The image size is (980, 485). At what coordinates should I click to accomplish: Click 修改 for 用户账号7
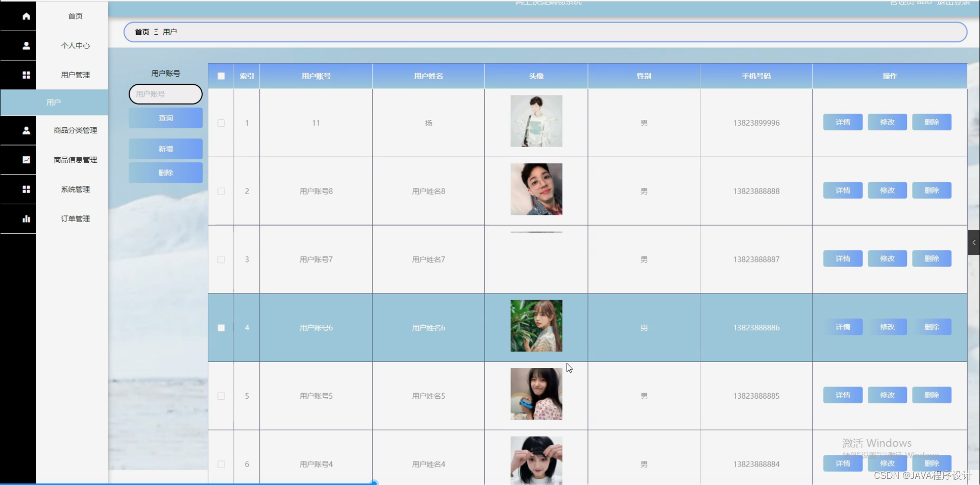pos(887,259)
